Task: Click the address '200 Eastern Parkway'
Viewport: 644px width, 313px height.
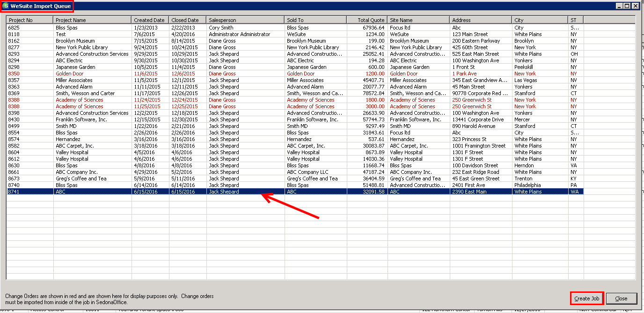Action: tap(476, 41)
